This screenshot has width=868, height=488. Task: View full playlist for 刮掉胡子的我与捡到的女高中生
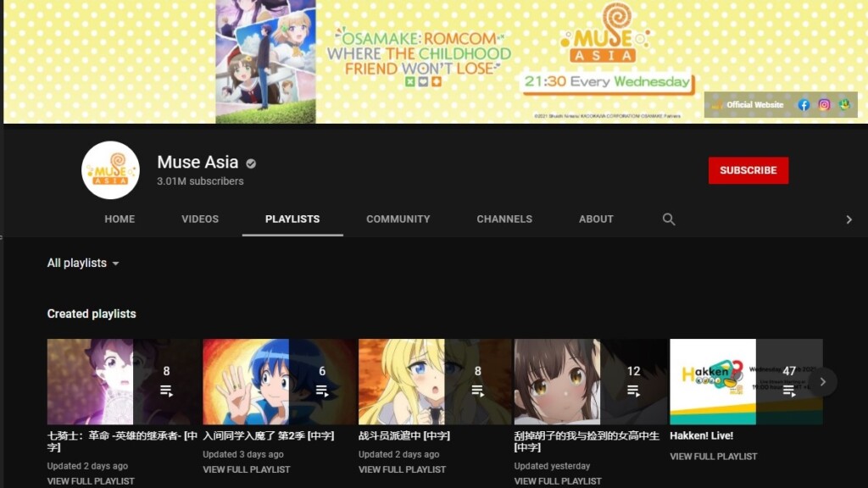558,481
